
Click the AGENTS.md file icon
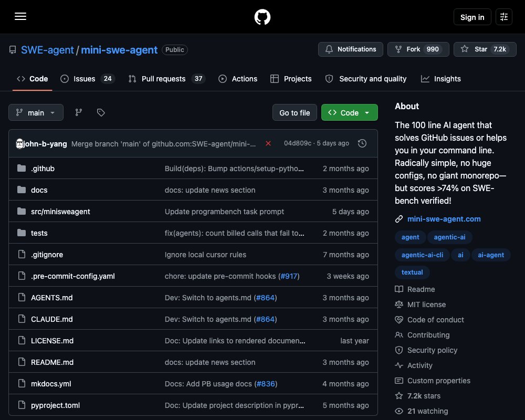coord(22,298)
